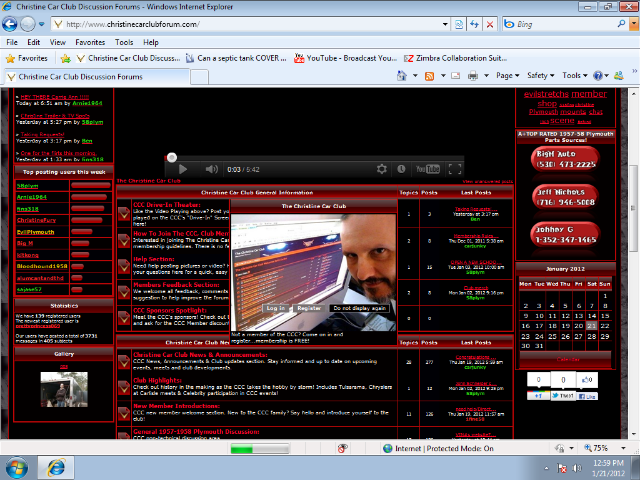Viewport: 640px width, 480px height.
Task: Open the recent pages dropdown next to Forward
Action: coord(42,24)
